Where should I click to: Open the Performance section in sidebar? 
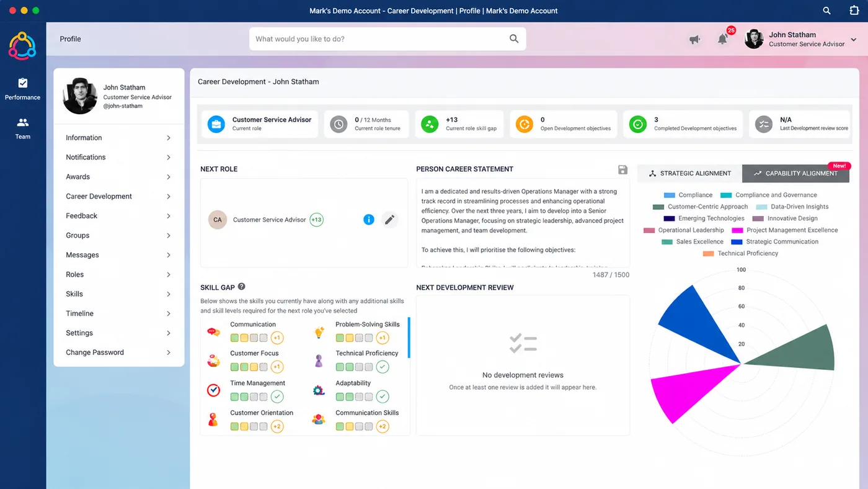point(22,89)
